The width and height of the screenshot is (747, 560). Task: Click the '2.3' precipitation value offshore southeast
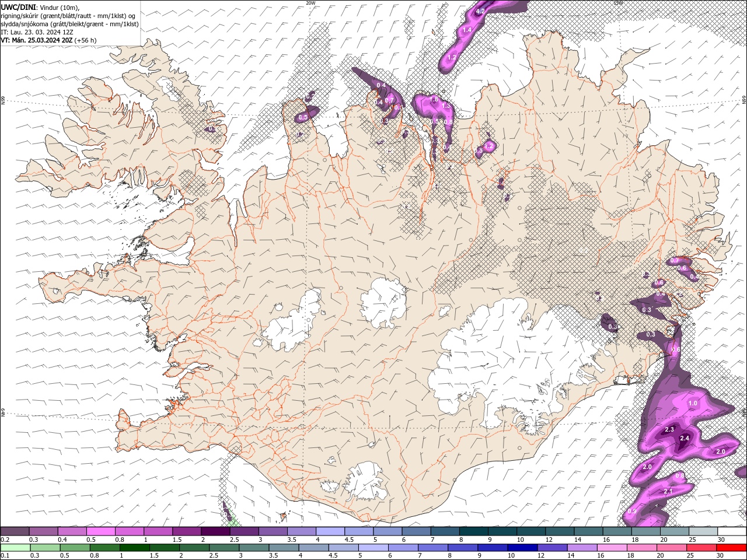click(669, 430)
